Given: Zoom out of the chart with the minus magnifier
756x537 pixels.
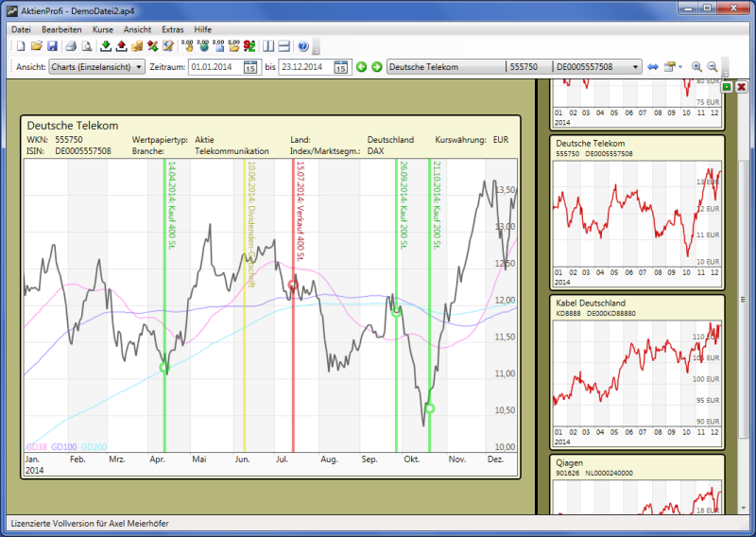Looking at the screenshot, I should click(713, 67).
